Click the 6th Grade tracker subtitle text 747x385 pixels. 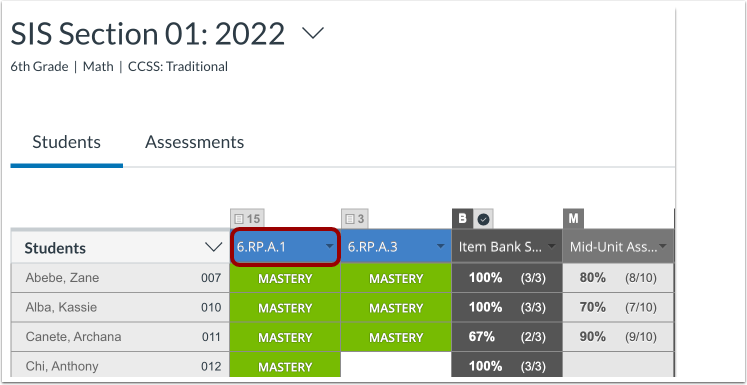pos(39,66)
